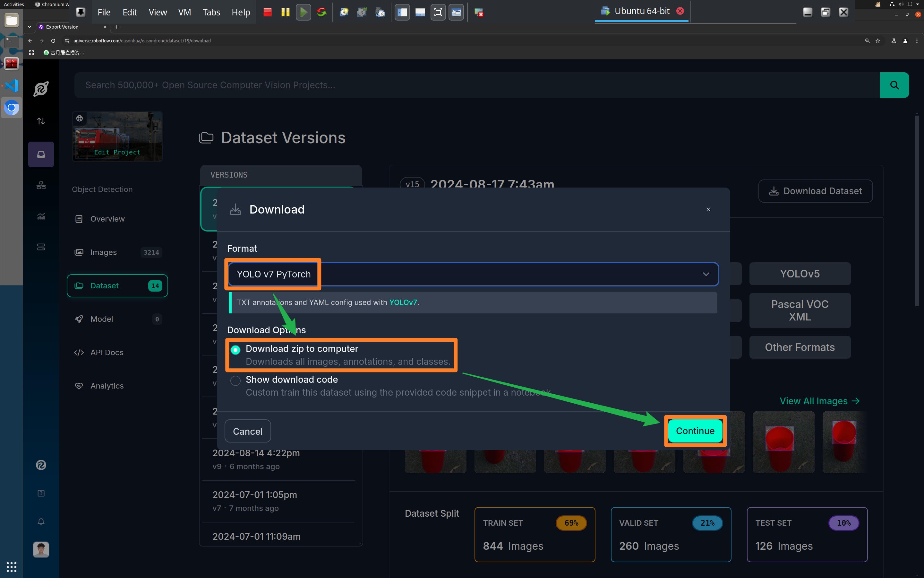Open Files from the Ubuntu dock

pyautogui.click(x=12, y=20)
